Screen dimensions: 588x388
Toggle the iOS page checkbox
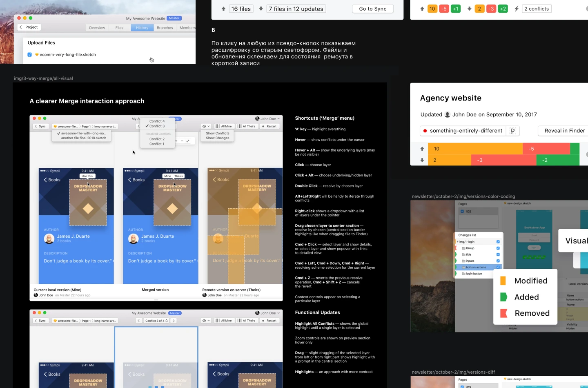click(x=462, y=211)
